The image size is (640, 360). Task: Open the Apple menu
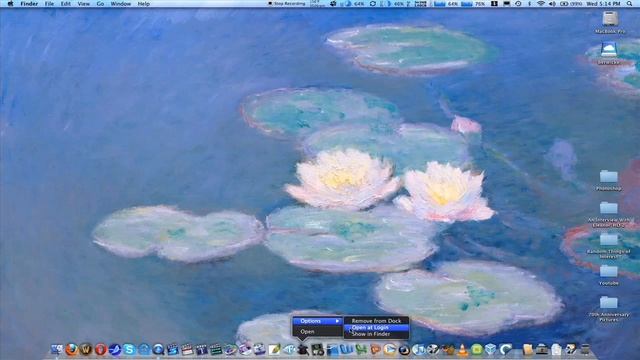[10, 4]
